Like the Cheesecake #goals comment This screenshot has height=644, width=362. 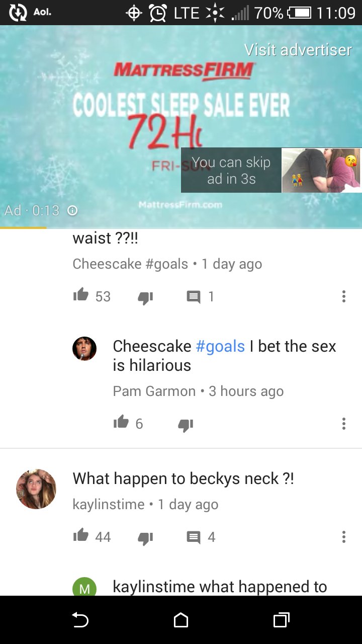80,296
